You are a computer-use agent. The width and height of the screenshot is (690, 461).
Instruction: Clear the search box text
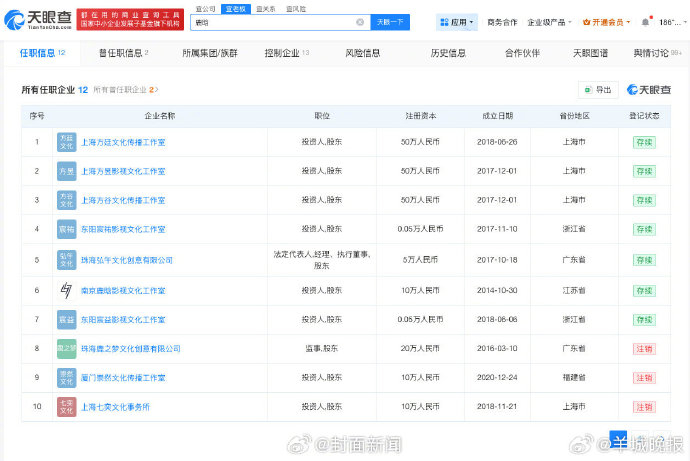[x=360, y=21]
